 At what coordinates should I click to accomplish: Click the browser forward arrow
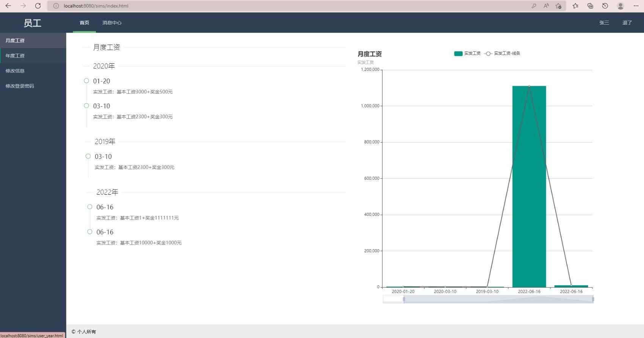pyautogui.click(x=23, y=6)
